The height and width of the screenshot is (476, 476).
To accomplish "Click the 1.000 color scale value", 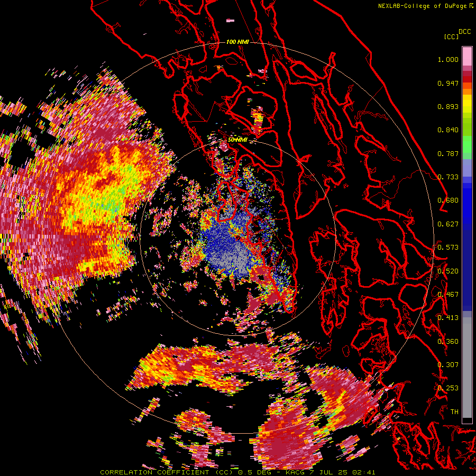I will tap(448, 59).
